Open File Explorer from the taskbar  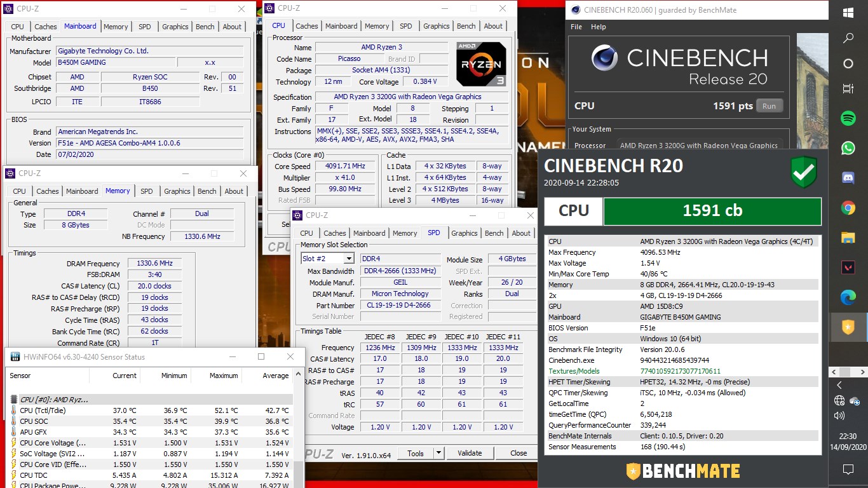(848, 238)
